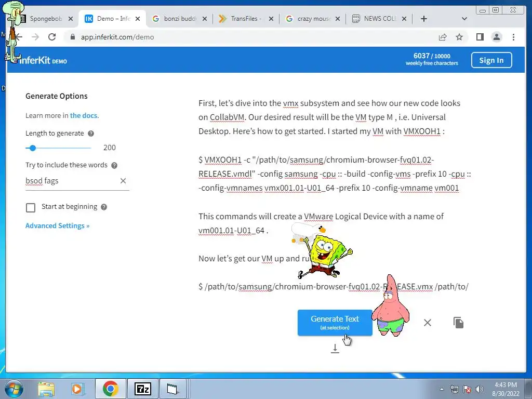The image size is (532, 399).
Task: Click Generate Text at selection
Action: [x=335, y=322]
